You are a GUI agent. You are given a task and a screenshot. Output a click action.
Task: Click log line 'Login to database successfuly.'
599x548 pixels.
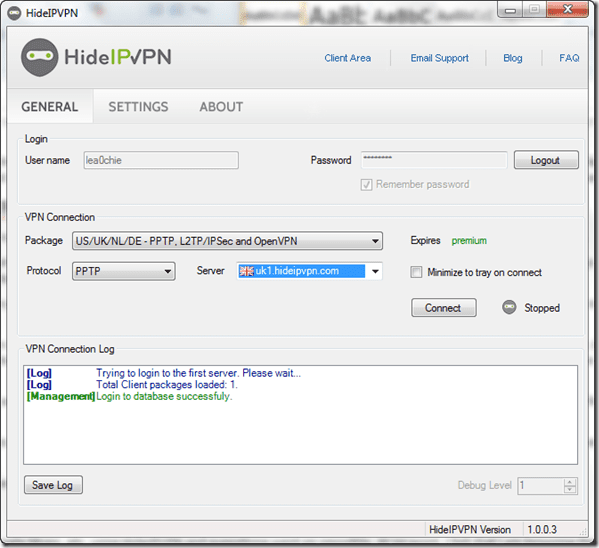pos(164,396)
